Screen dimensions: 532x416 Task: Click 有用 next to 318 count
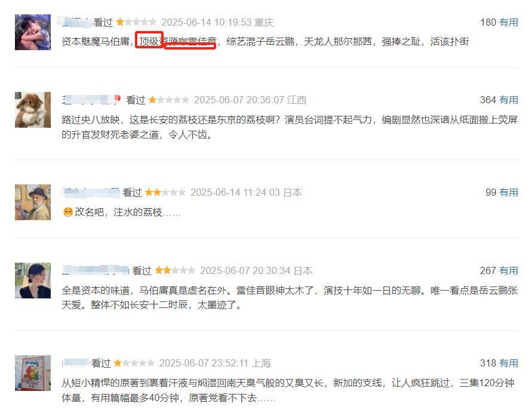pos(508,363)
